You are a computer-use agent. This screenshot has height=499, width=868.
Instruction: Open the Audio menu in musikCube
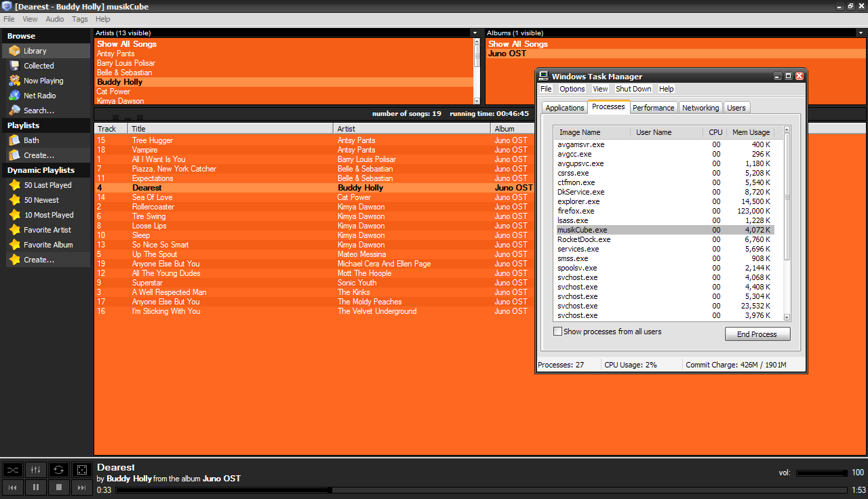pos(54,18)
